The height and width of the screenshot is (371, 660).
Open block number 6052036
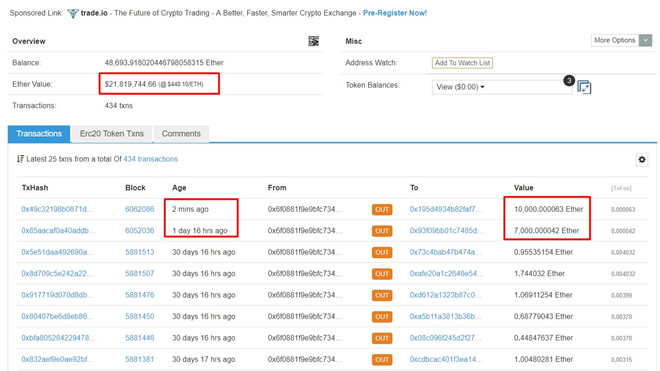pyautogui.click(x=140, y=231)
